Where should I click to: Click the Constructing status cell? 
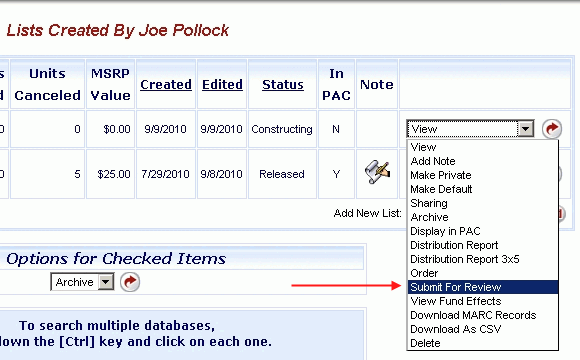coord(282,129)
